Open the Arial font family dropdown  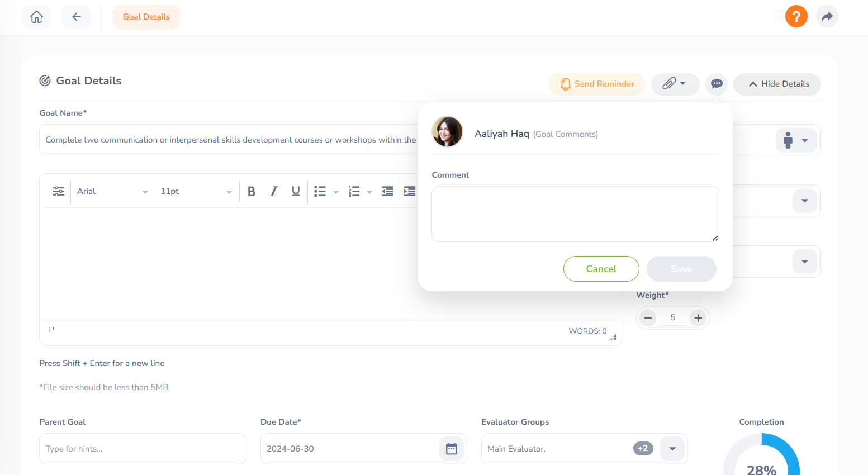click(x=112, y=191)
